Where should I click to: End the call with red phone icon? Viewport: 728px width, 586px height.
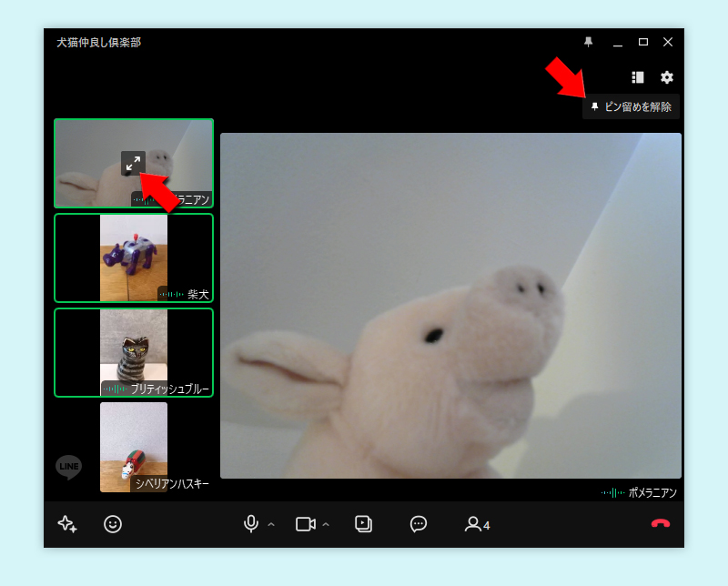(x=661, y=524)
